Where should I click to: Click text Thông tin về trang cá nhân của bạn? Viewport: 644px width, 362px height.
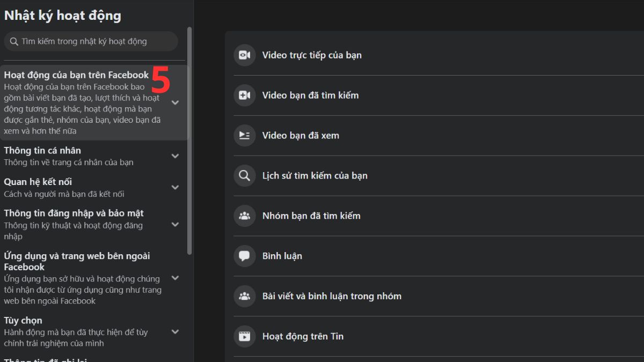coord(69,162)
